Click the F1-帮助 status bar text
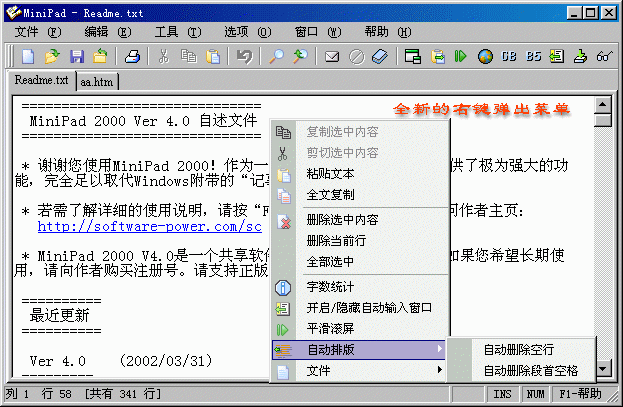 [x=580, y=394]
